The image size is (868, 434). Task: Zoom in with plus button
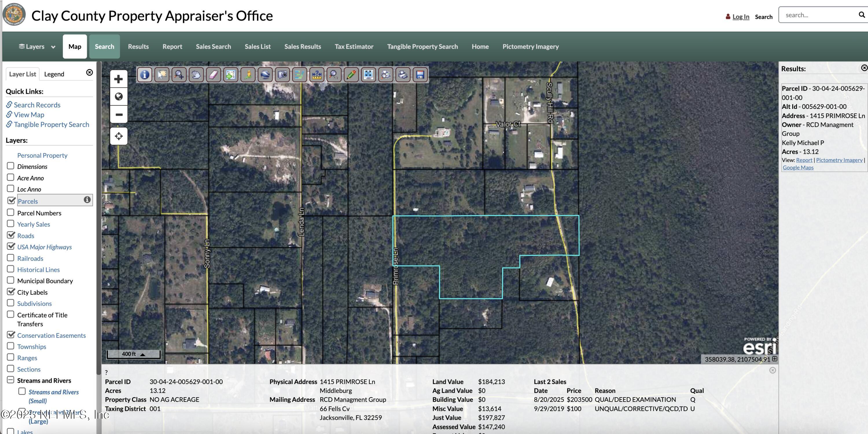[x=119, y=79]
